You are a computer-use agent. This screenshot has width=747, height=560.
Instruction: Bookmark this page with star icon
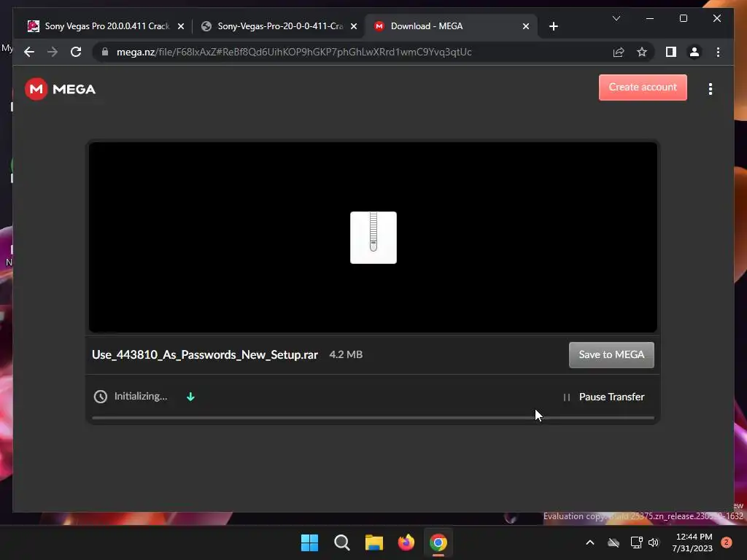pos(642,52)
